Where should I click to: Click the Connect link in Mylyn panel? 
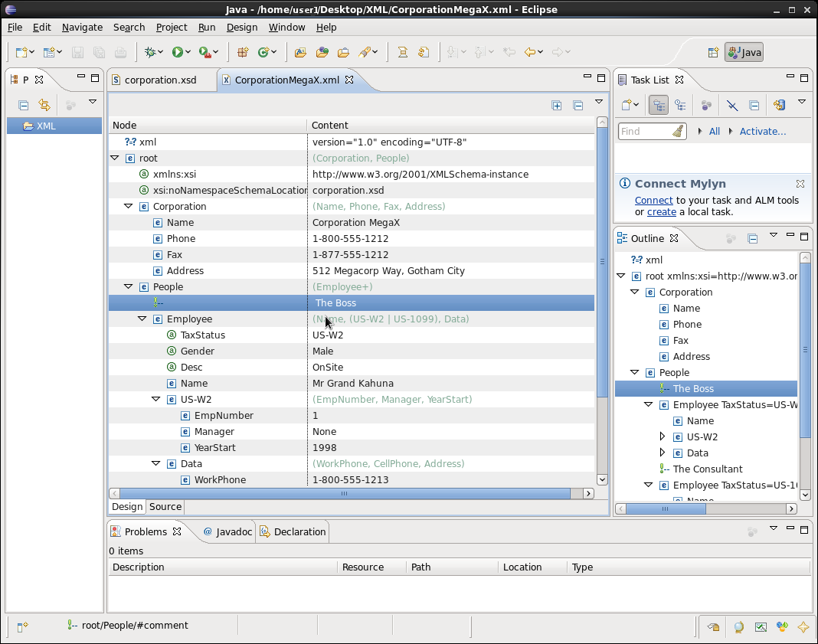(x=653, y=200)
